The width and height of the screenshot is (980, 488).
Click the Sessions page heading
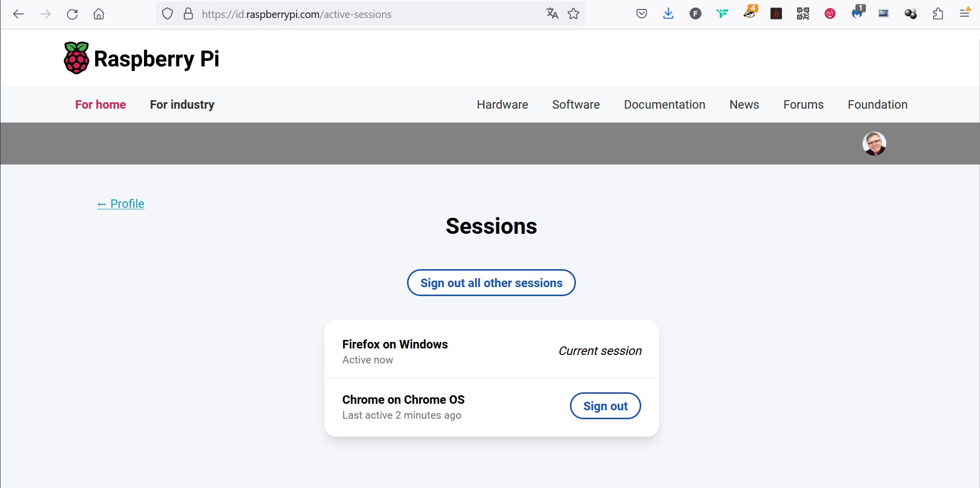(x=491, y=226)
